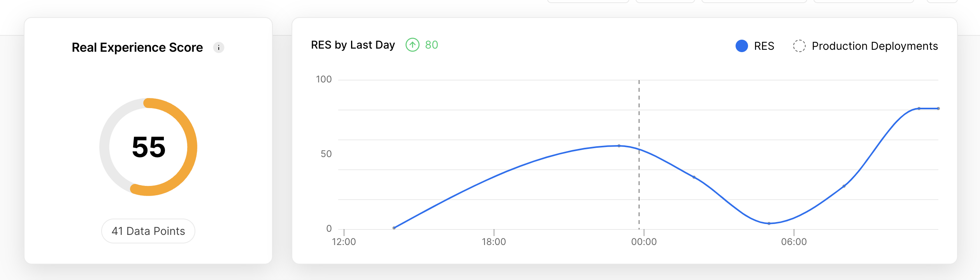The width and height of the screenshot is (980, 280).
Task: Select the final data point at chart's right end
Action: click(938, 108)
